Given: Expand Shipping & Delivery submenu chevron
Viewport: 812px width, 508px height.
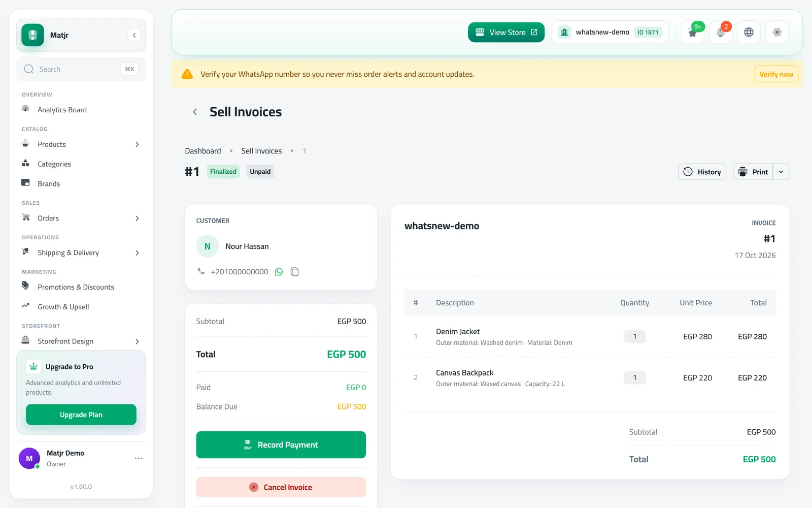Looking at the screenshot, I should pyautogui.click(x=137, y=253).
